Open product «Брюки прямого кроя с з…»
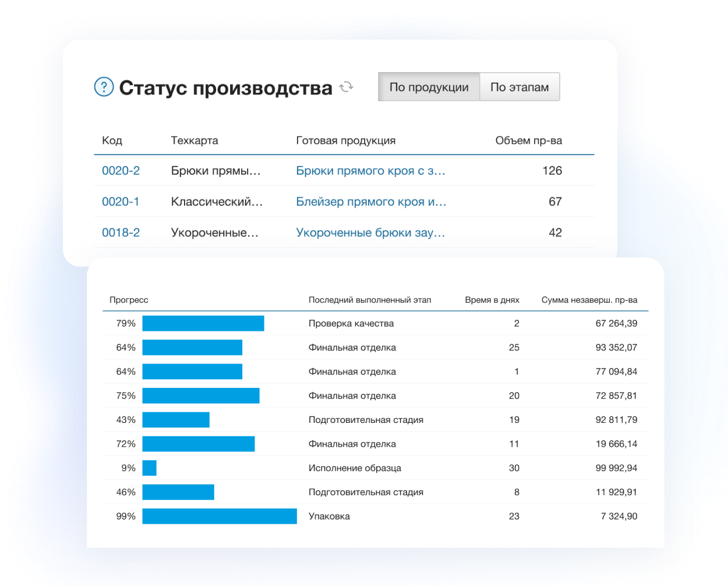This screenshot has width=728, height=586. (370, 171)
